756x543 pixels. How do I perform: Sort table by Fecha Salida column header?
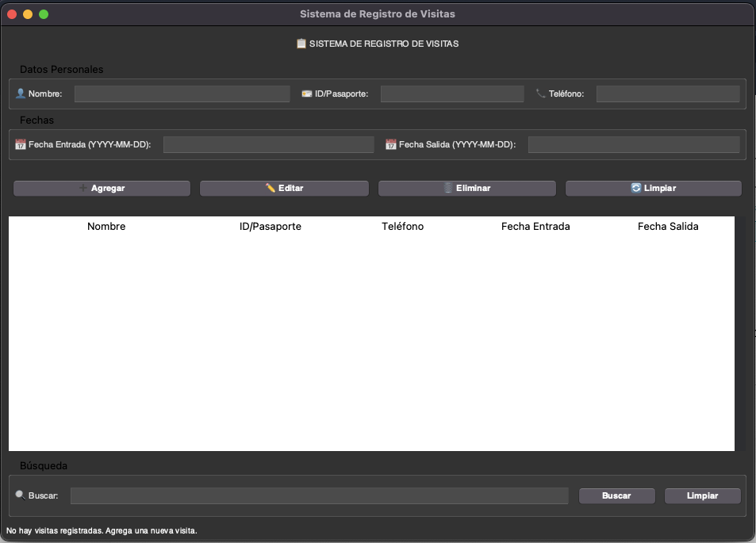pyautogui.click(x=668, y=227)
